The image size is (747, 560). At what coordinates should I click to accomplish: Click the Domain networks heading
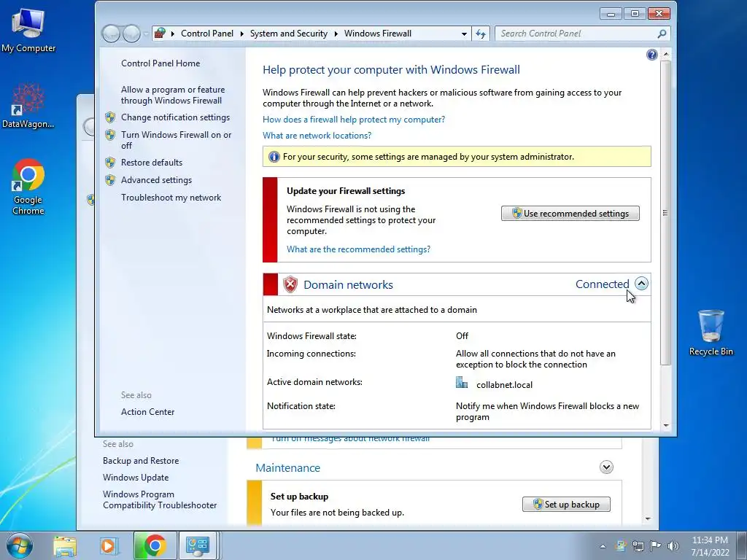click(348, 285)
